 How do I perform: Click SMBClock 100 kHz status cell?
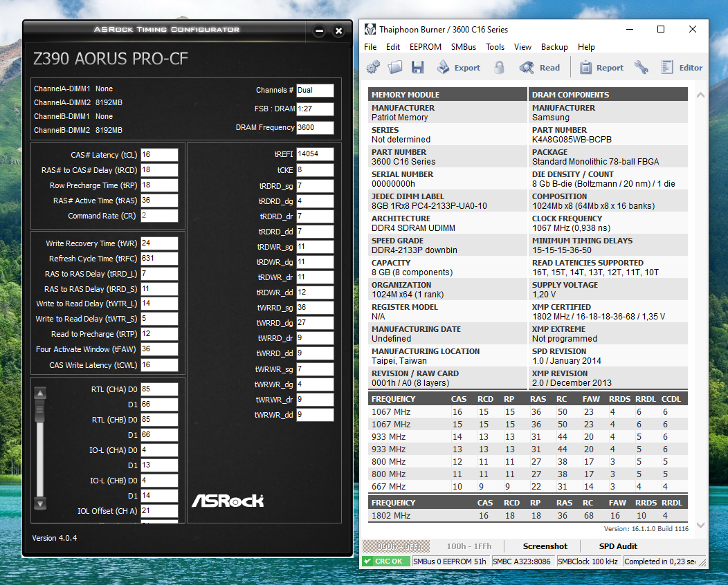click(588, 561)
